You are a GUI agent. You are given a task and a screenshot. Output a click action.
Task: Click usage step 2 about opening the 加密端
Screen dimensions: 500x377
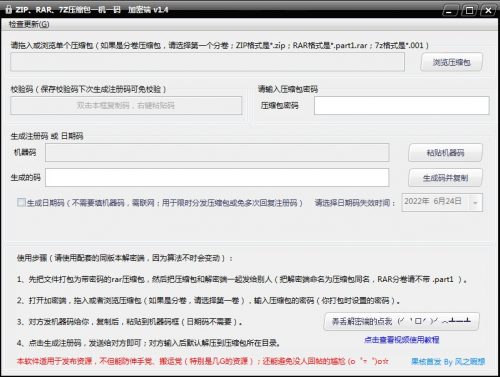tap(208, 300)
